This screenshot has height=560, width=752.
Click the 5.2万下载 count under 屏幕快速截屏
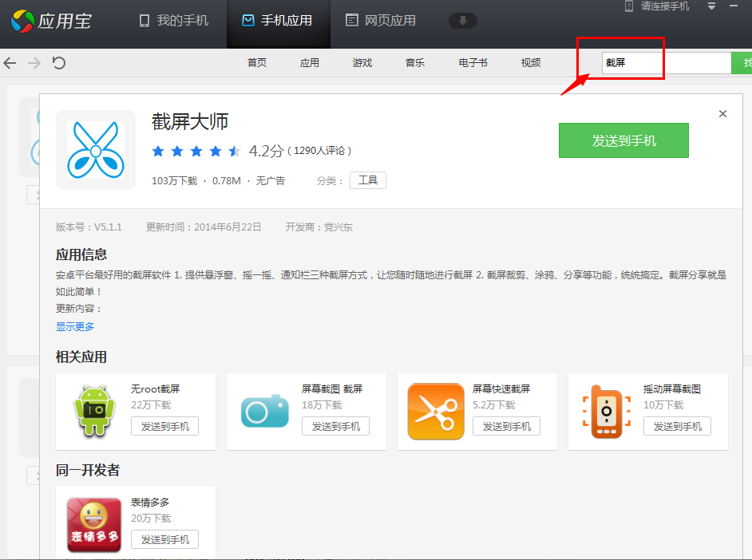point(494,405)
